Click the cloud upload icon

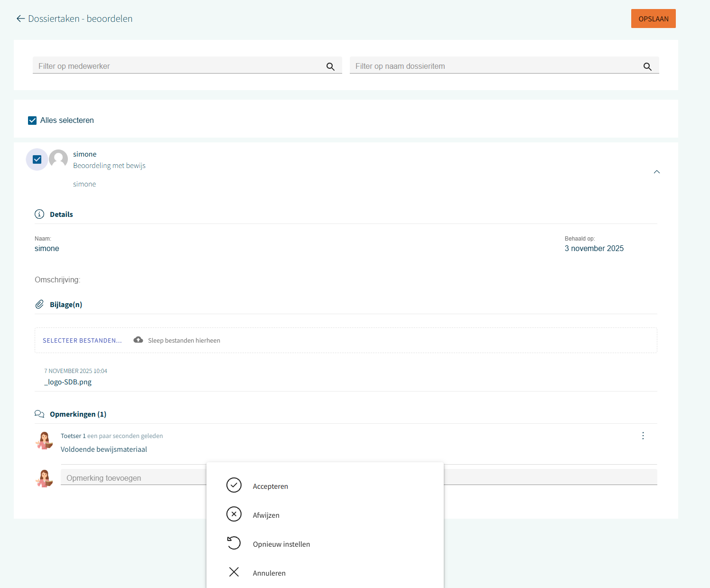138,340
